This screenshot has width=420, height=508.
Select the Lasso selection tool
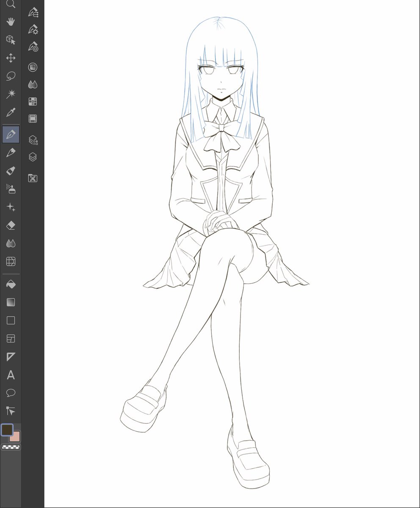[11, 76]
